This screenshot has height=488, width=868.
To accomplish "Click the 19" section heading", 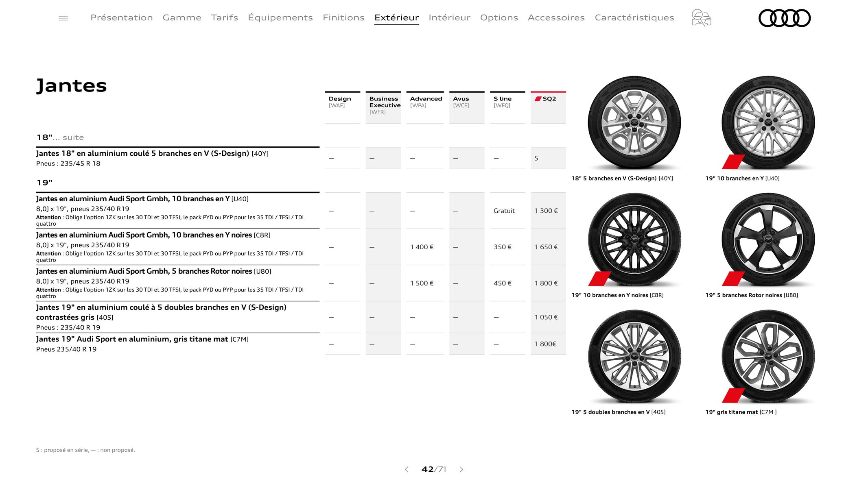I will click(x=44, y=183).
